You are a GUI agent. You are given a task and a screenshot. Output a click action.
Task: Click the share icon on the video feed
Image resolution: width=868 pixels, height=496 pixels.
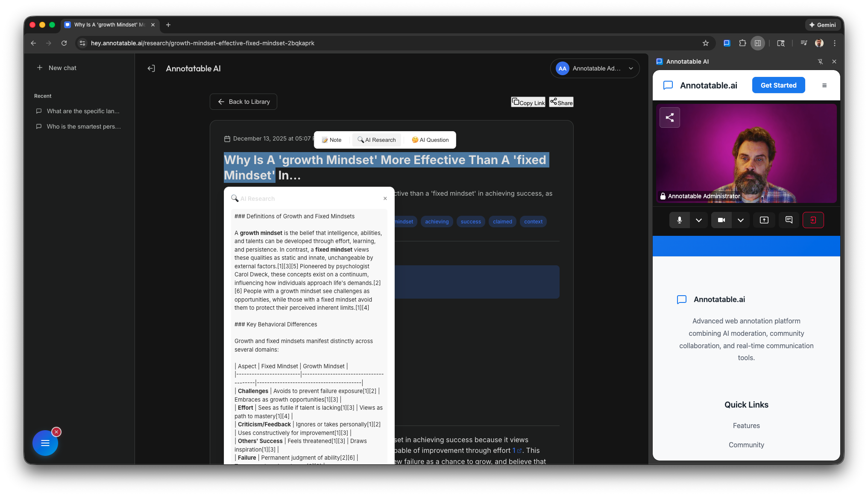(670, 117)
